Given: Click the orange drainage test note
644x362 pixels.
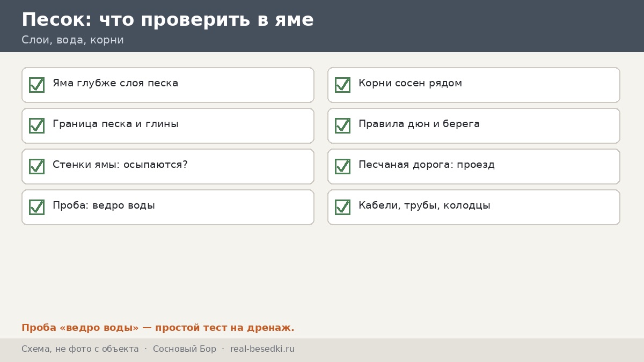Looking at the screenshot, I should coord(158,328).
